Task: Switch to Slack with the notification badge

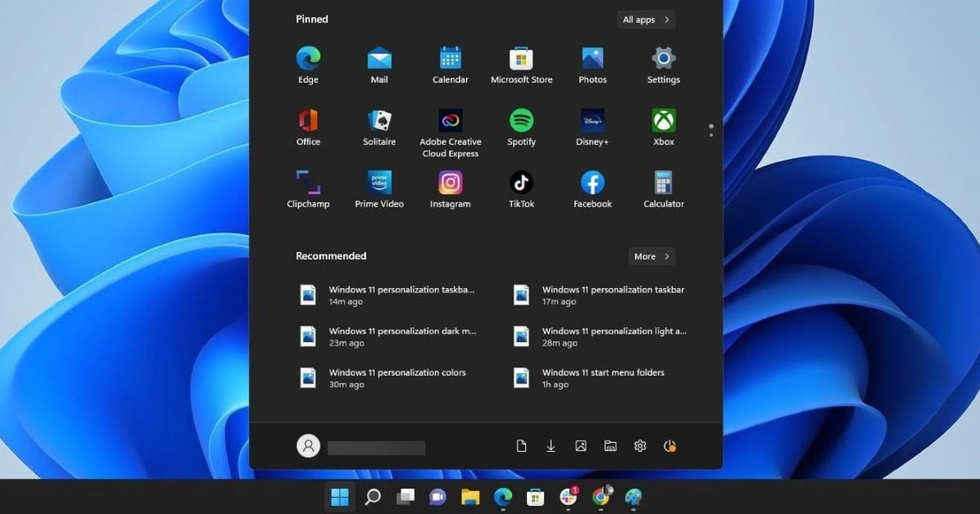Action: point(568,496)
